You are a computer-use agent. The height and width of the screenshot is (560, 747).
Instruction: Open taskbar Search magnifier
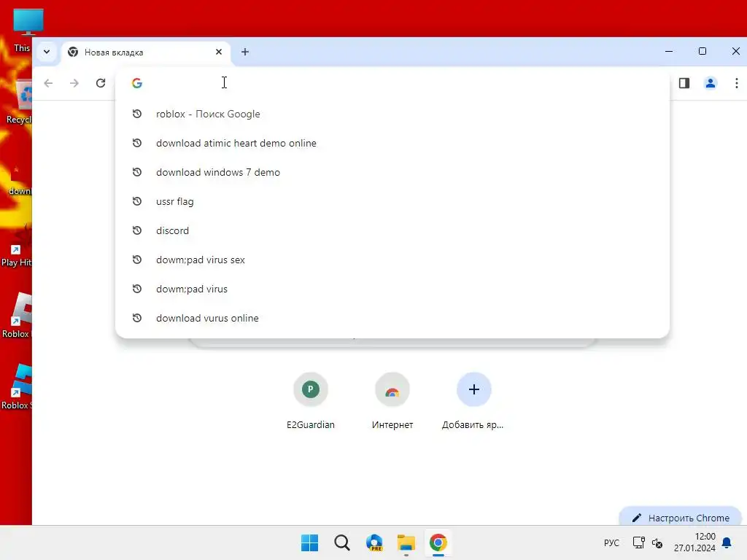click(341, 542)
